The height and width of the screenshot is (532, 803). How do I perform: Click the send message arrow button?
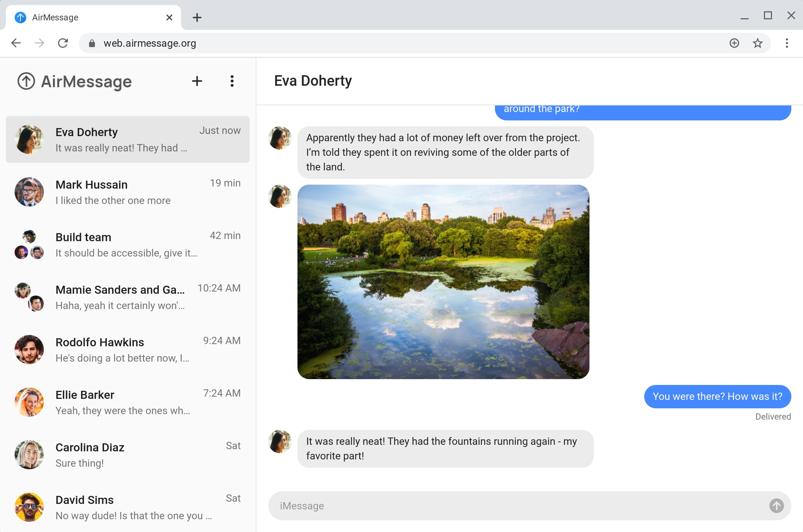point(776,506)
